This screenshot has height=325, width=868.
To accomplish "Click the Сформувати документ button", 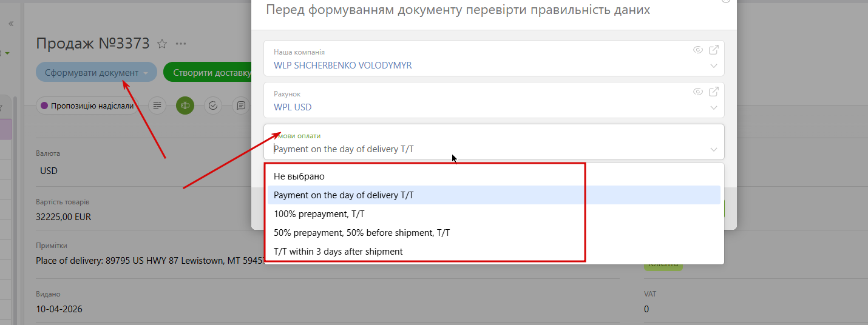I will coord(91,72).
